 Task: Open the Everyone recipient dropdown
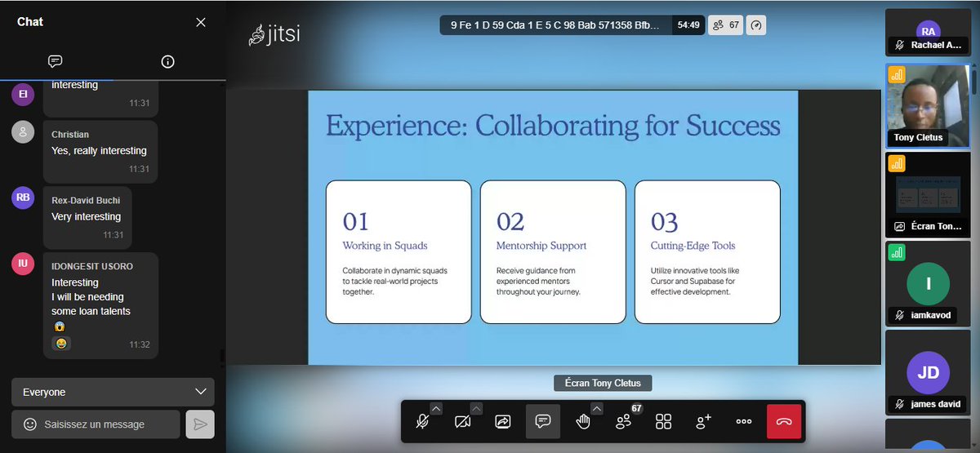(113, 392)
